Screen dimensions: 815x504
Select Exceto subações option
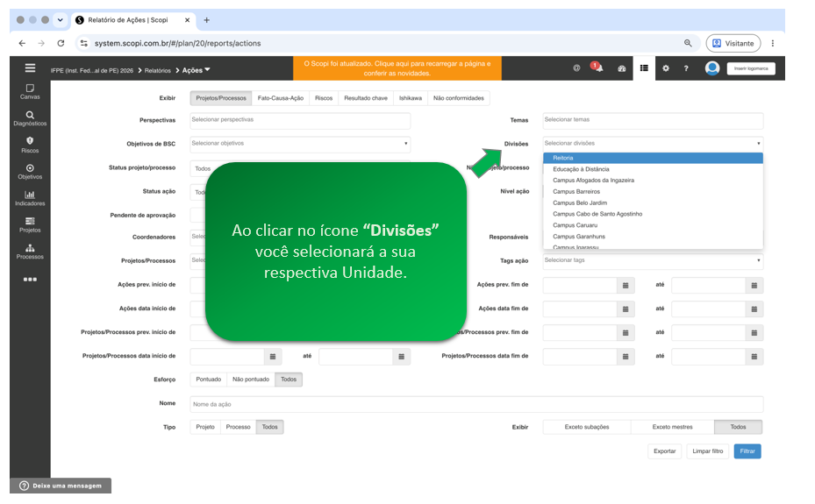pos(587,427)
